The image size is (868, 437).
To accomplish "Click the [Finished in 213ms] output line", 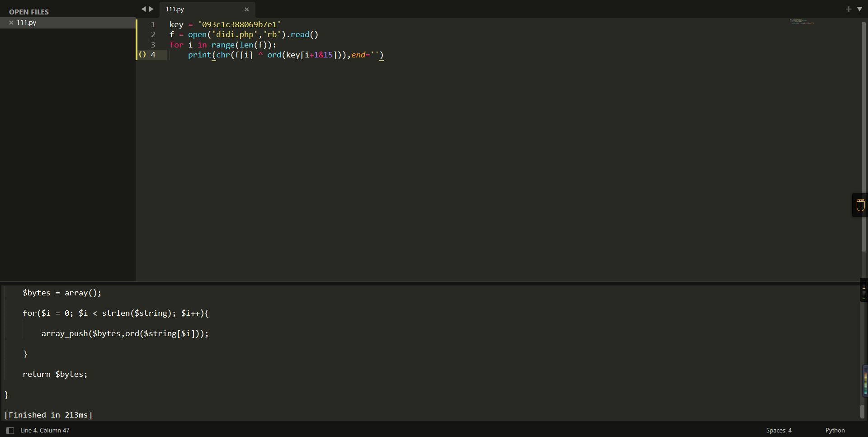I will pyautogui.click(x=48, y=415).
